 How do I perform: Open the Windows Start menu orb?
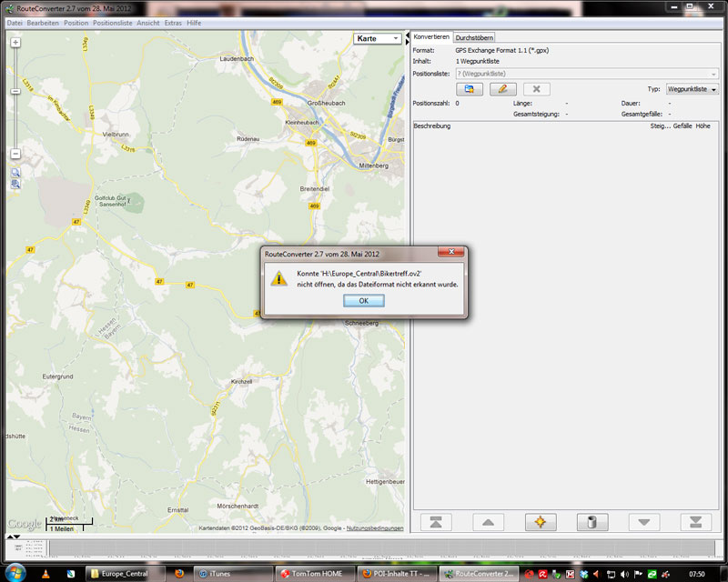(15, 573)
